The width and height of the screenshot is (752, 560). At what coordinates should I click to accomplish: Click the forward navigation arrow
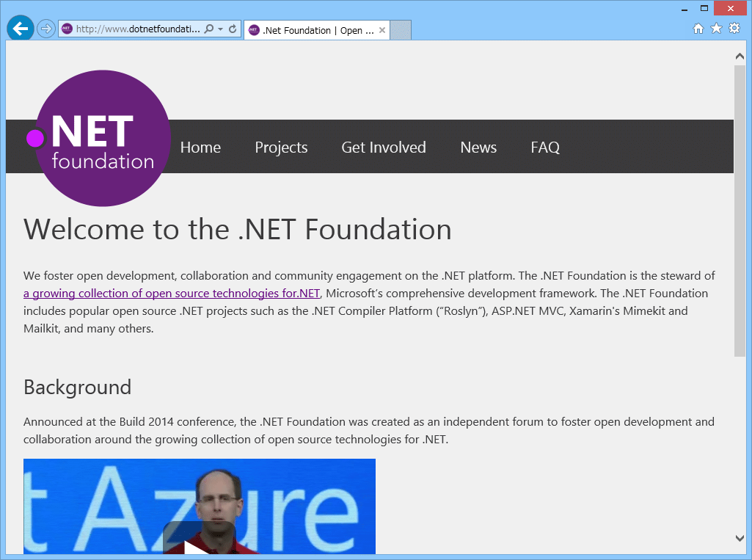pyautogui.click(x=45, y=28)
